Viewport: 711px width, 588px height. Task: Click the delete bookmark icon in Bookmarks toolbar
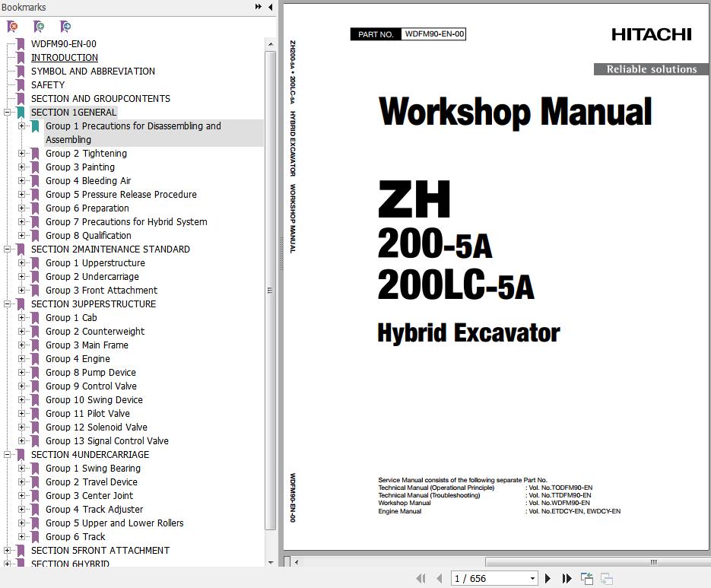(x=13, y=27)
